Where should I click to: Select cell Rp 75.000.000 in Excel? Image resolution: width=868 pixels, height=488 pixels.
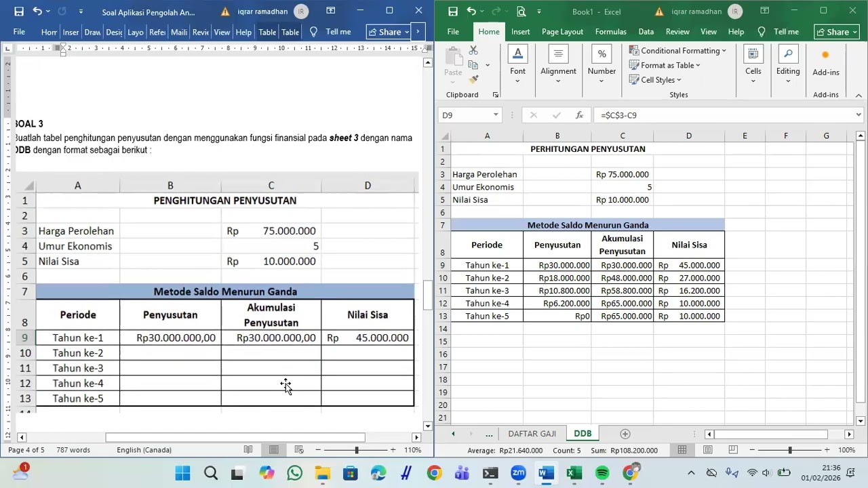tap(623, 174)
